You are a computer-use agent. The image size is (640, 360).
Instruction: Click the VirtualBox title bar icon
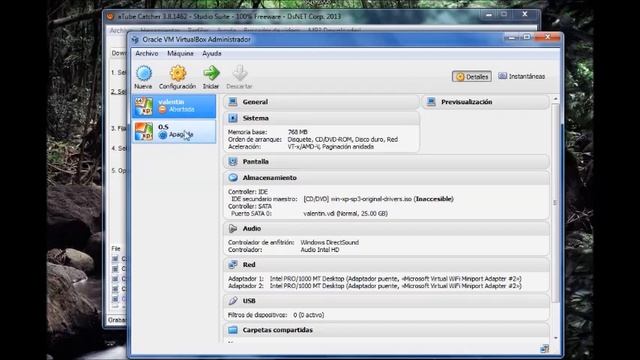tap(136, 40)
